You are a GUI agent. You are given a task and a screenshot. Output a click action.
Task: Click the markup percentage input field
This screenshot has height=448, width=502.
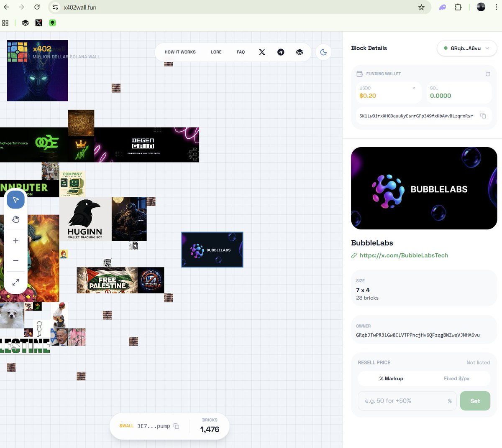407,401
